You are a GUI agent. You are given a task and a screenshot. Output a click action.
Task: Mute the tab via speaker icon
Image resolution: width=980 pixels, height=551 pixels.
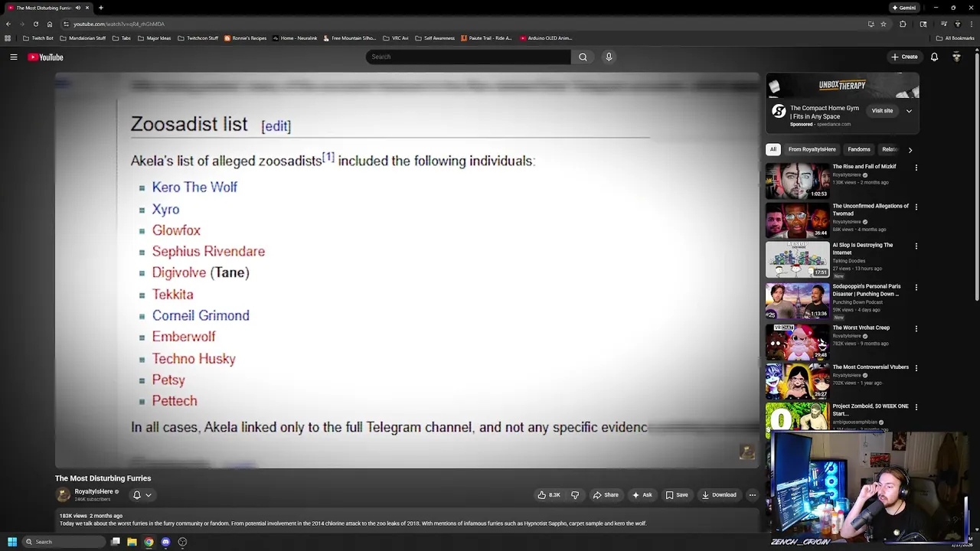pos(77,8)
